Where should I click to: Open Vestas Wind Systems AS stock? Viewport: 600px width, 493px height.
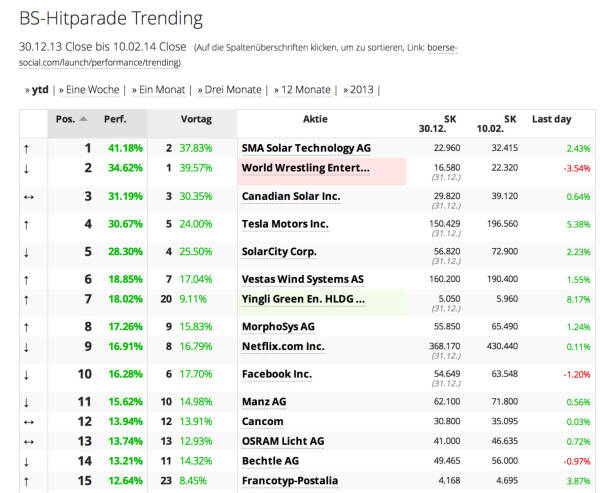pyautogui.click(x=303, y=279)
